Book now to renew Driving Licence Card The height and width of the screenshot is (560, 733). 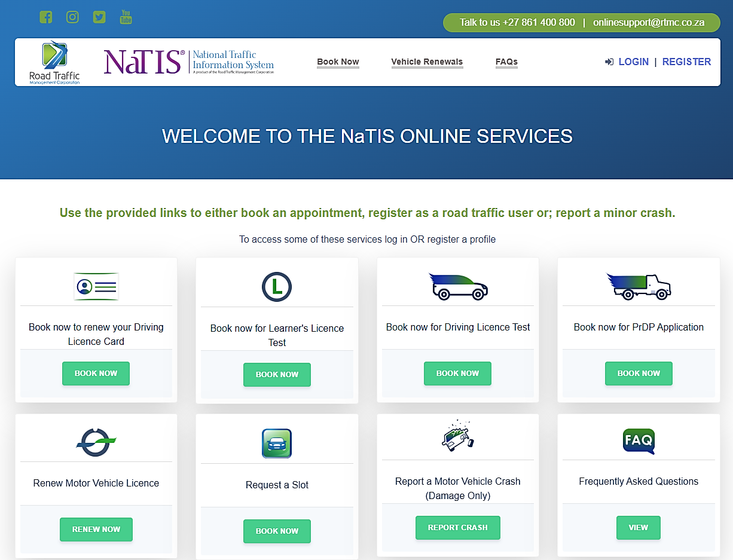click(96, 374)
